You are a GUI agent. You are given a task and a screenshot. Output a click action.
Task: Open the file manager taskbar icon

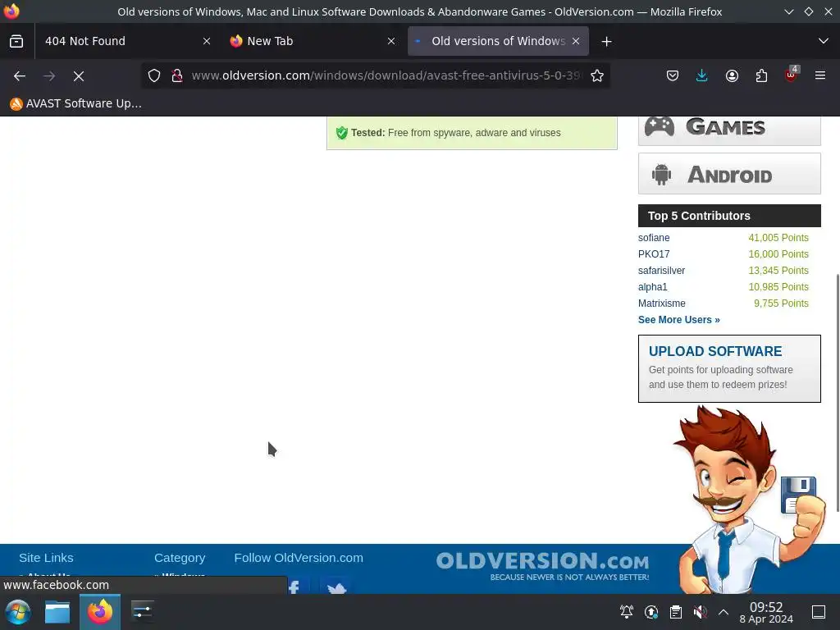(57, 612)
